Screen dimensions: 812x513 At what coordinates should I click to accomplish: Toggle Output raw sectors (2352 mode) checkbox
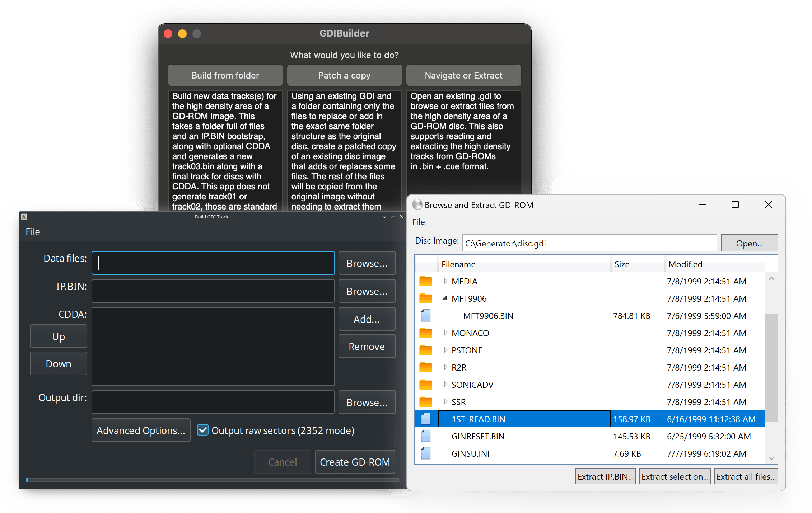point(203,430)
